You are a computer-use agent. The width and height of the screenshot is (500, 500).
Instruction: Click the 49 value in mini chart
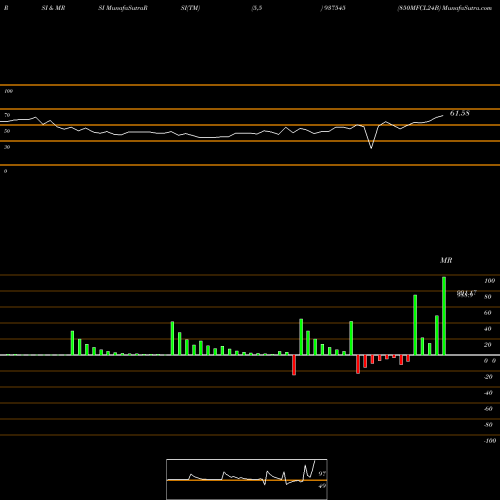coord(322,486)
